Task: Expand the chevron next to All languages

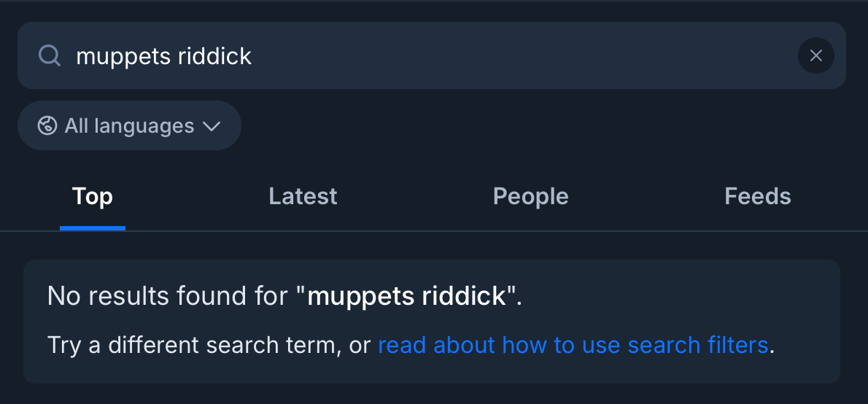Action: (212, 126)
